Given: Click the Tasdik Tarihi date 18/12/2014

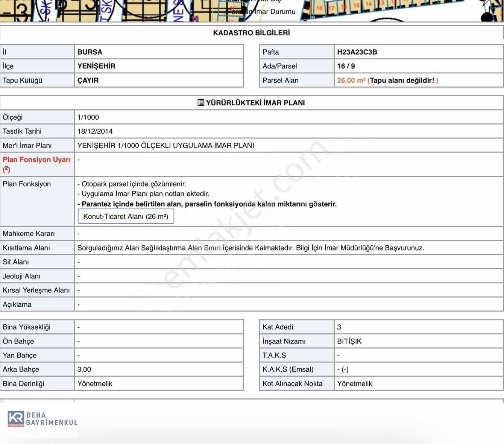Looking at the screenshot, I should [95, 131].
